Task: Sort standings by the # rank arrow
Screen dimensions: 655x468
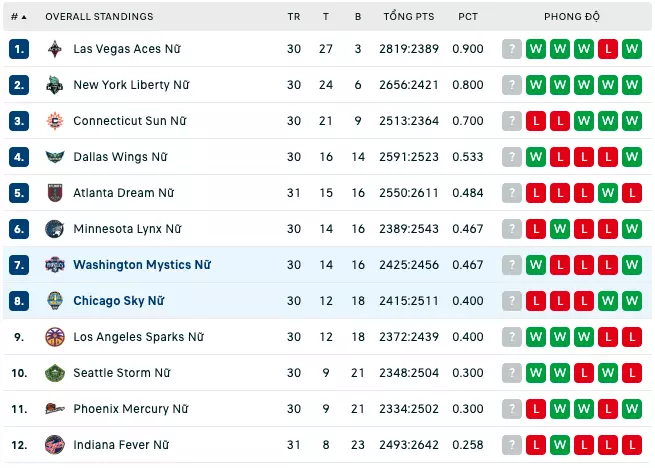Action: pos(19,17)
